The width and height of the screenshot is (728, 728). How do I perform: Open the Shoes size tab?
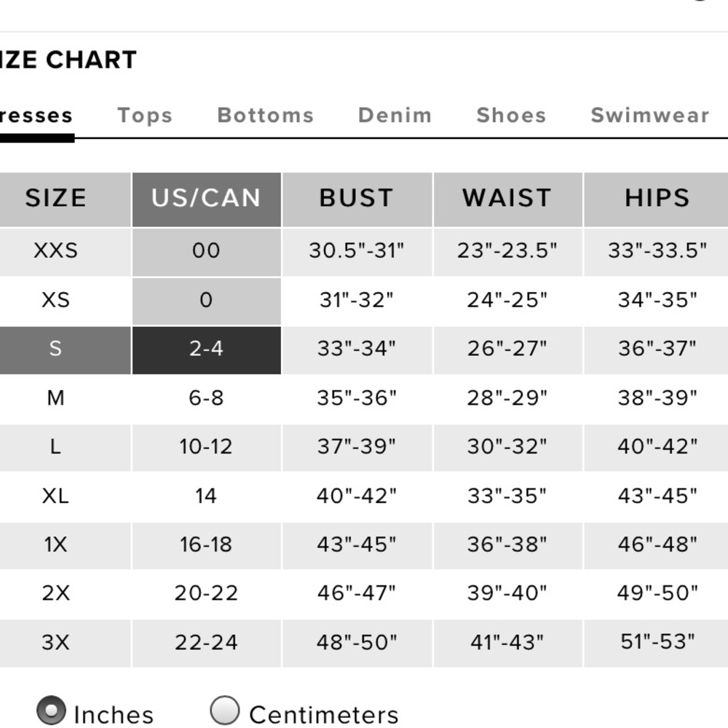coord(511,115)
